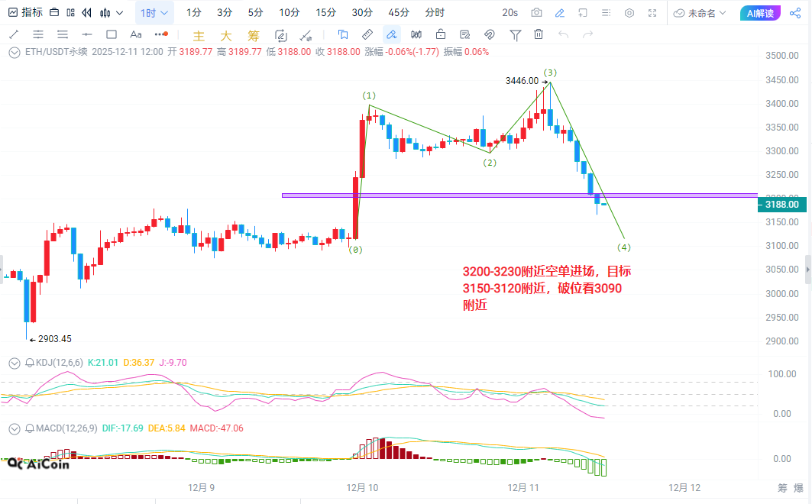Choose the rectangle shape drawing tool
Image resolution: width=812 pixels, height=504 pixels.
(111, 34)
